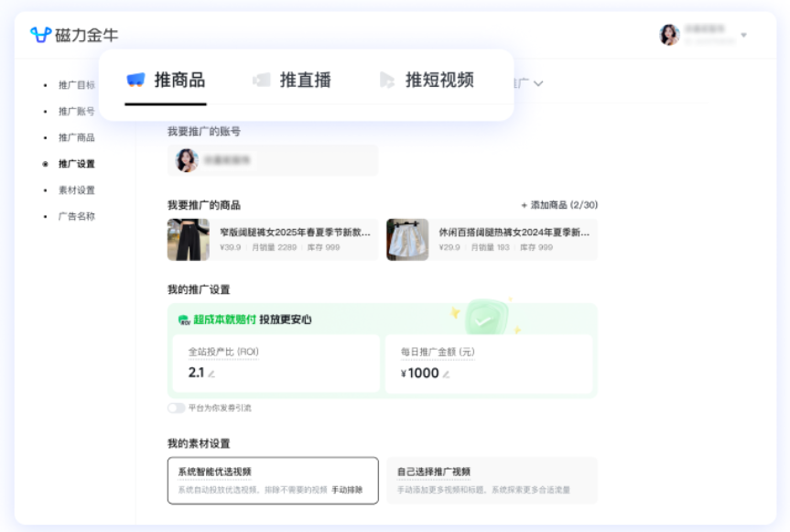The height and width of the screenshot is (532, 790).
Task: Click the 推直播 live stream icon
Action: tap(262, 81)
